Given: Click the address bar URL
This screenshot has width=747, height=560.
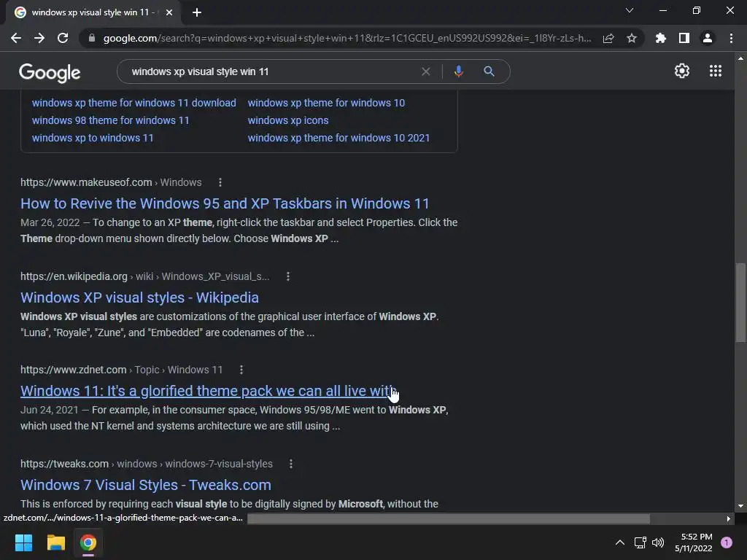Looking at the screenshot, I should point(347,38).
